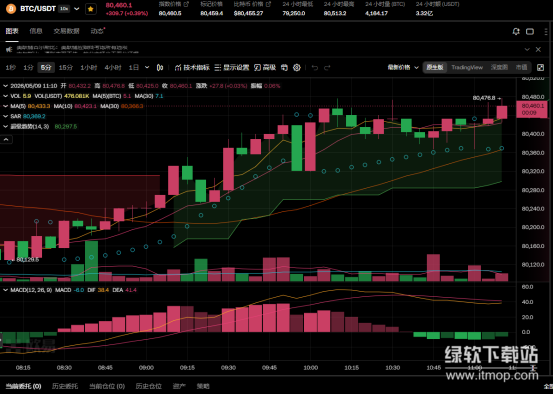The height and width of the screenshot is (395, 553).
Task: Switch chart to 原生版 mode
Action: 434,67
